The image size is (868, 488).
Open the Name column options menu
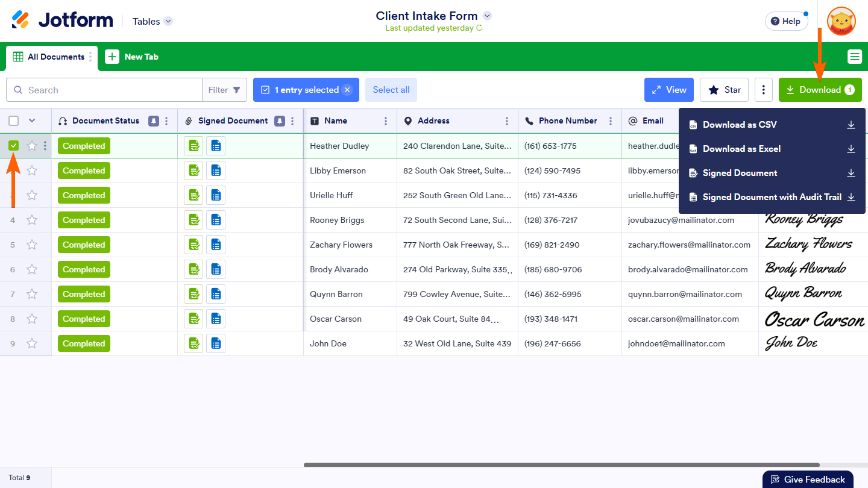tap(386, 121)
